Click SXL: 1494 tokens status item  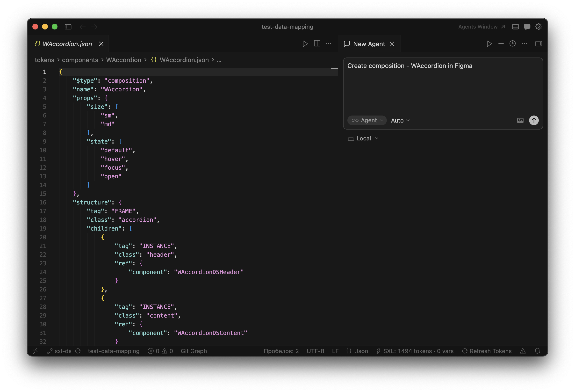415,351
